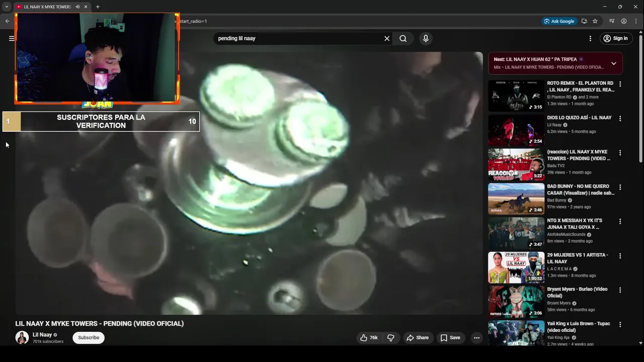Share the PENDING video
Screen dimensions: 644x362
coord(418,338)
